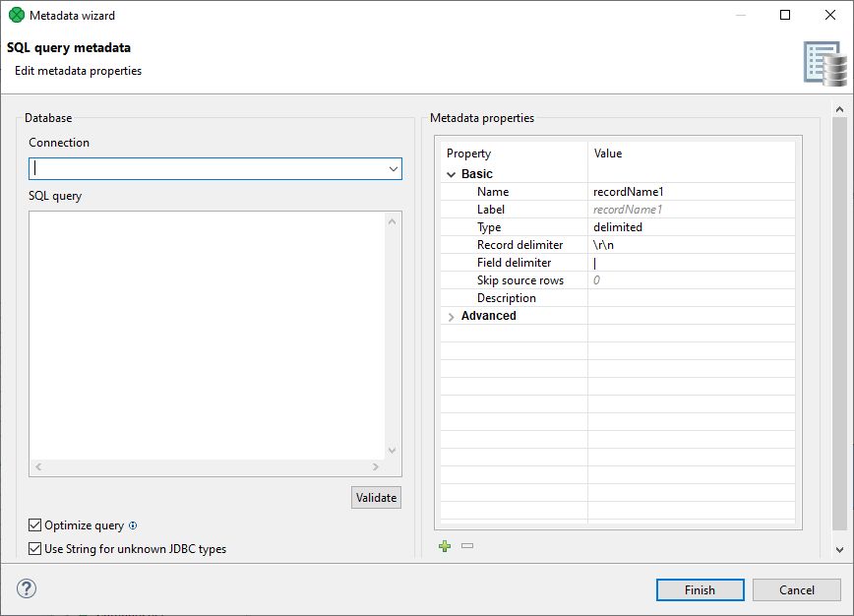The width and height of the screenshot is (854, 616).
Task: Click Finish to complete the wizard
Action: pyautogui.click(x=700, y=589)
